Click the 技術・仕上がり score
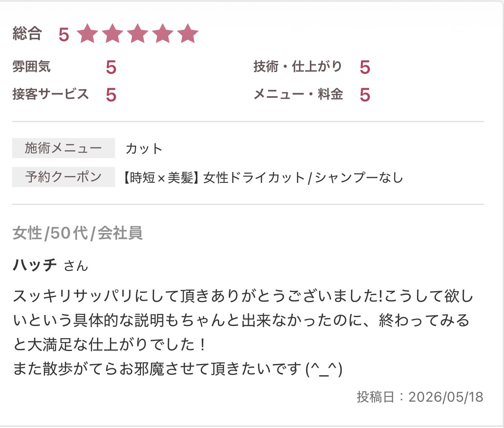Viewport: 504px width, 428px height. [x=365, y=67]
